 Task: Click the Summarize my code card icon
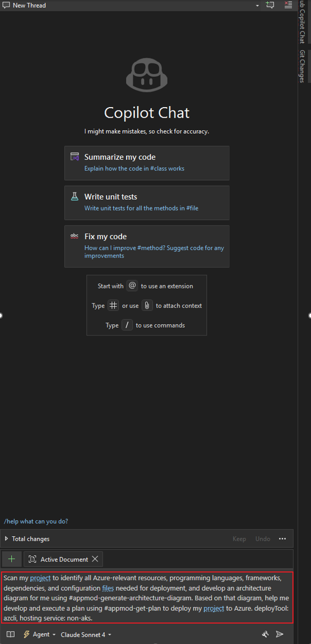click(75, 157)
